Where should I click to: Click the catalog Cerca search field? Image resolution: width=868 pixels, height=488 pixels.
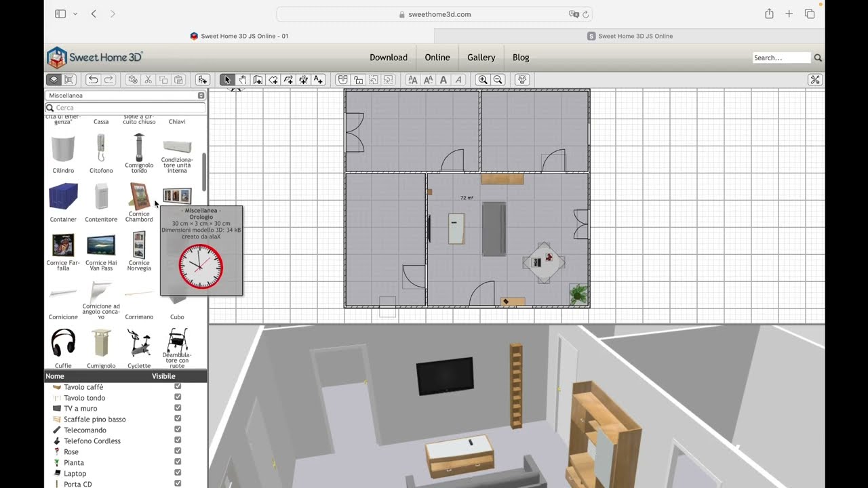(x=125, y=108)
